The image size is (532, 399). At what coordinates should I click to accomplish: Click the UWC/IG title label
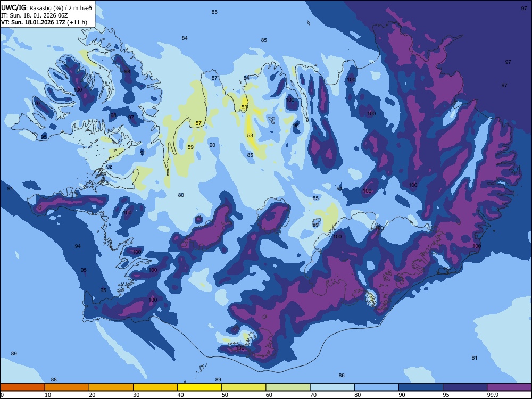[x=14, y=7]
